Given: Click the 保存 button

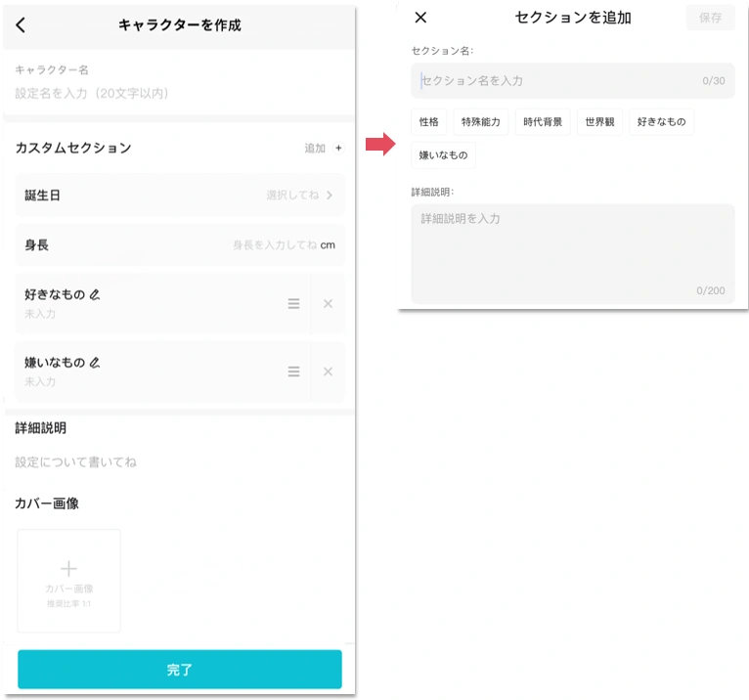Looking at the screenshot, I should pos(710,18).
